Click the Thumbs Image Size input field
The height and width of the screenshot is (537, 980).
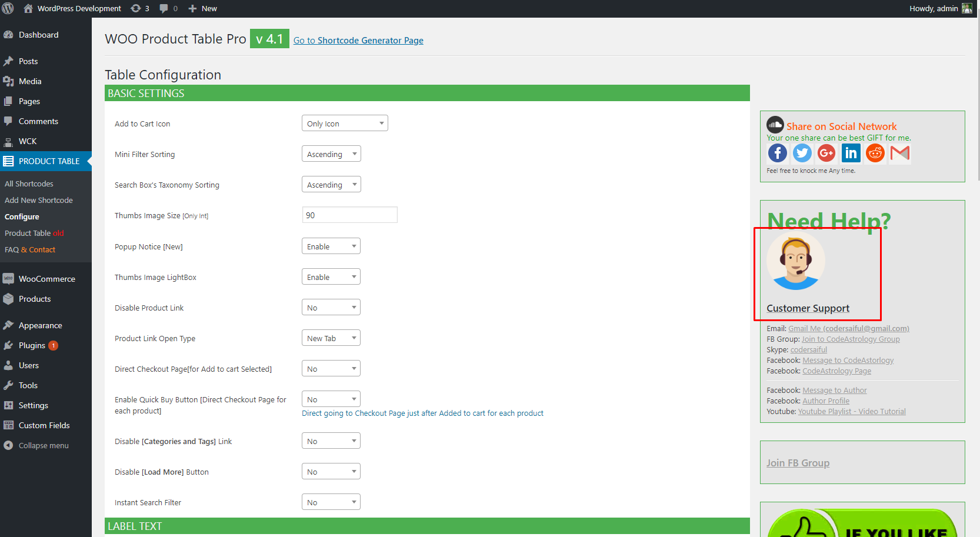(349, 215)
